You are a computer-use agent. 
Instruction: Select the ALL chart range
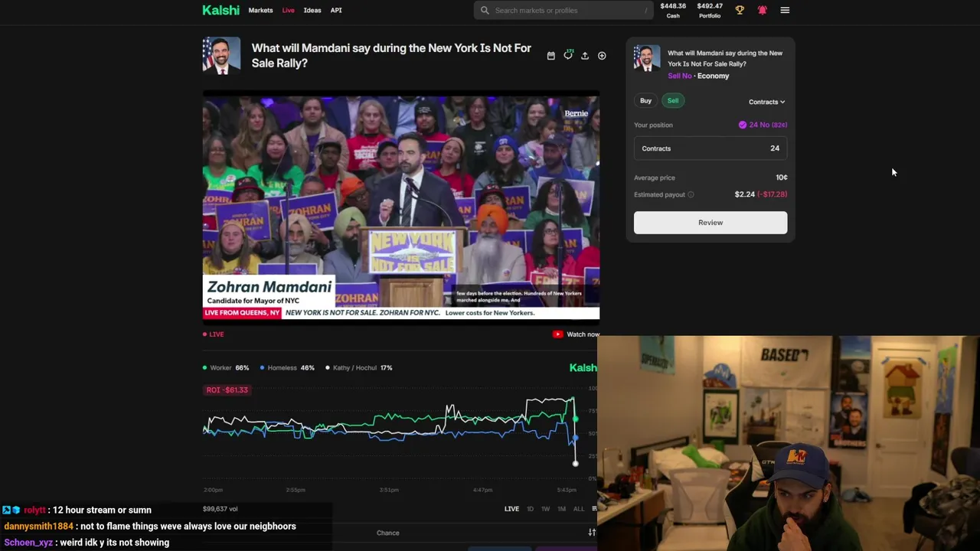[x=579, y=509]
